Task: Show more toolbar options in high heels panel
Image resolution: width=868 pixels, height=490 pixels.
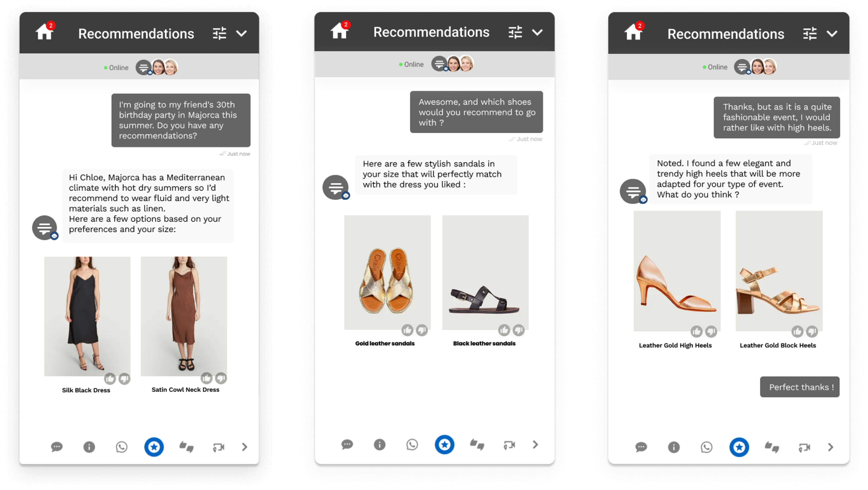Action: pos(831,447)
